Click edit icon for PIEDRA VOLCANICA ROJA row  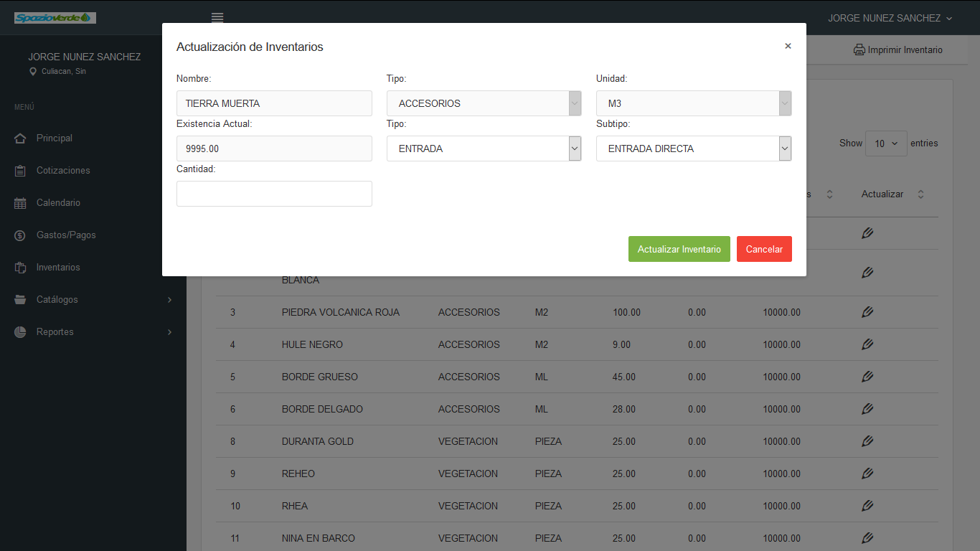867,312
